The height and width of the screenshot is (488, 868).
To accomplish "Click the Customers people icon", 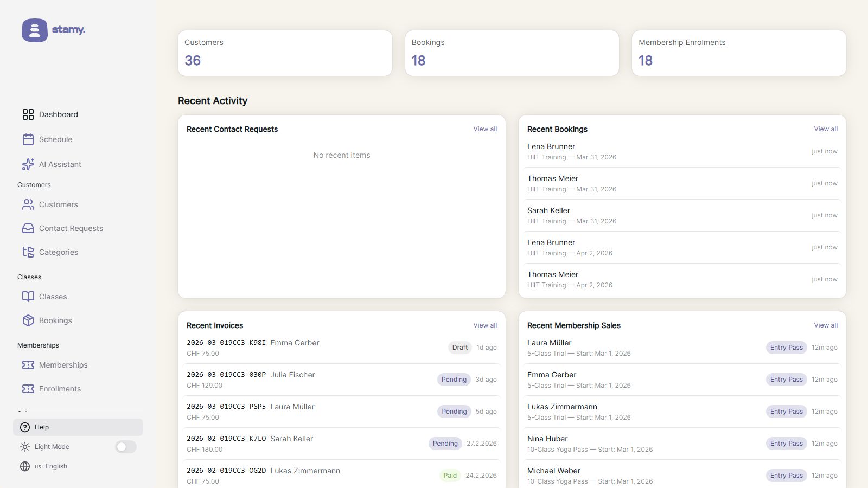I will 28,204.
